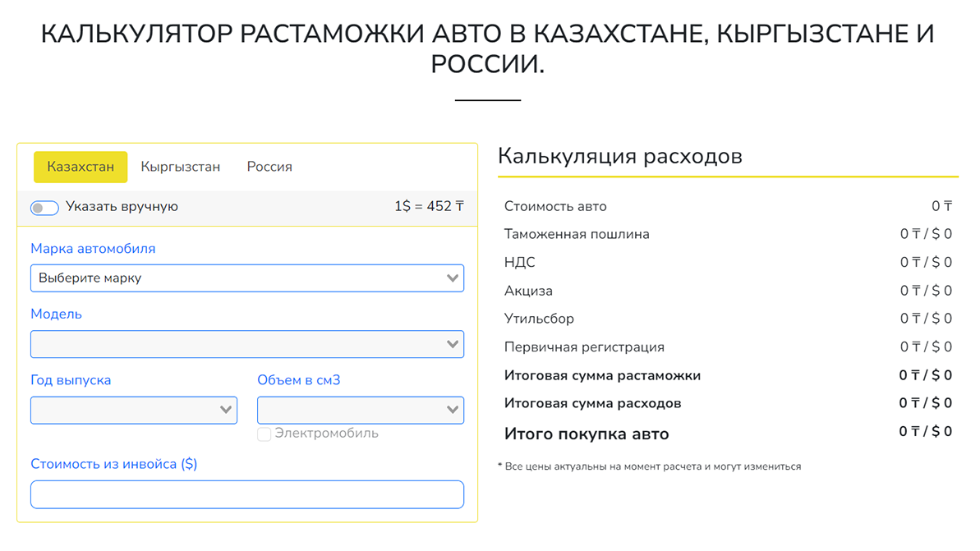Click the Первичная регистрация row label
The image size is (980, 551).
point(584,347)
